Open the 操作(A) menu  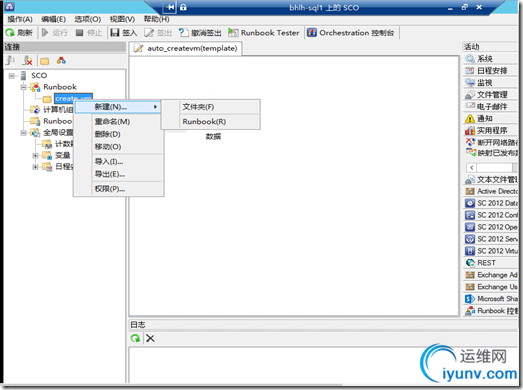20,19
